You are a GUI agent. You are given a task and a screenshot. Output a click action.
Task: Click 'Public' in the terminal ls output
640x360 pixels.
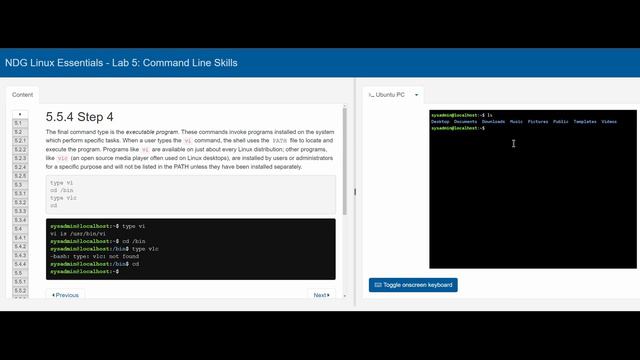(x=561, y=122)
